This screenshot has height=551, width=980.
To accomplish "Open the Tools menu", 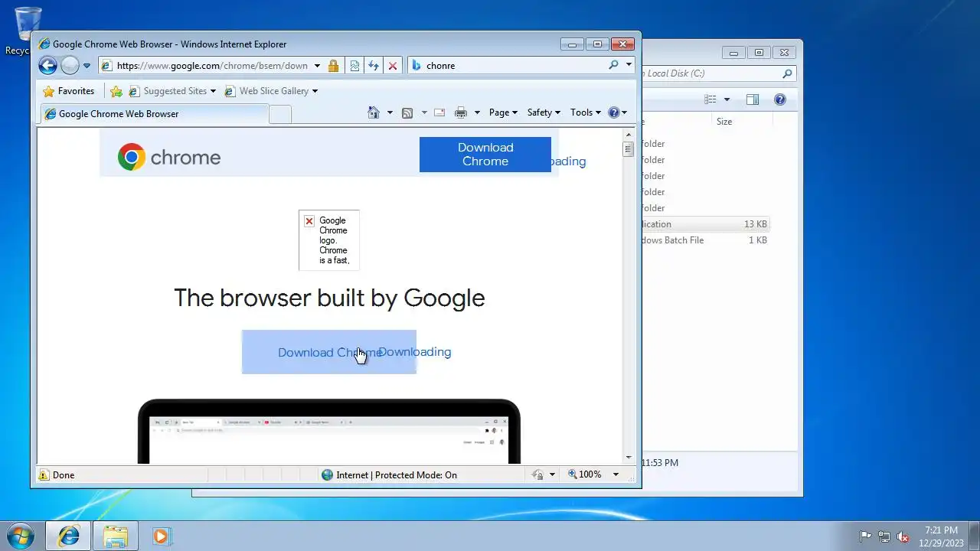I will coord(586,112).
